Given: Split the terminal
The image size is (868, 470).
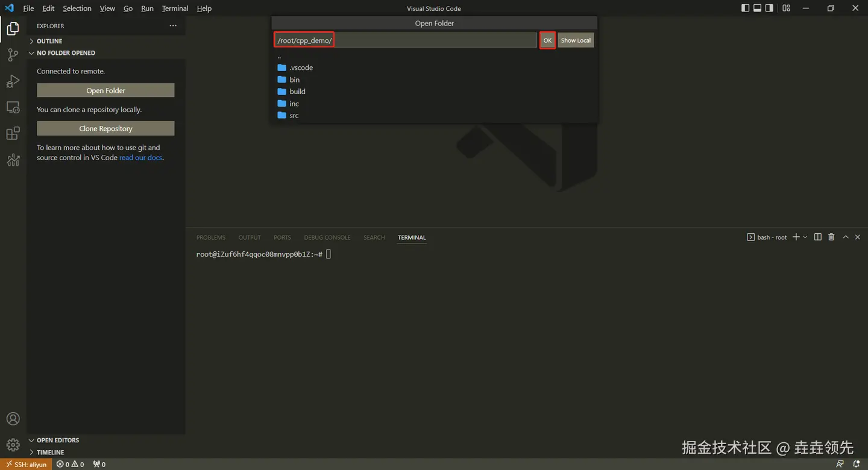Looking at the screenshot, I should click(818, 237).
